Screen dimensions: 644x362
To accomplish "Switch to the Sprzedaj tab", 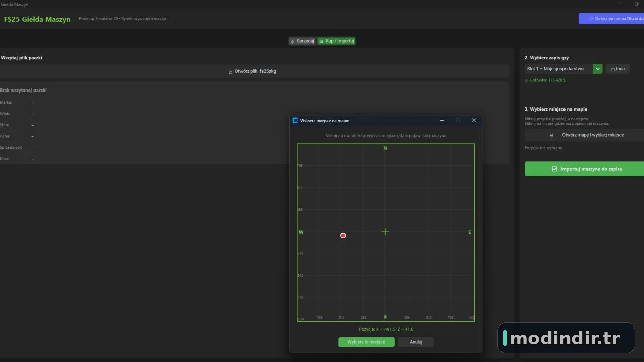I will [302, 41].
